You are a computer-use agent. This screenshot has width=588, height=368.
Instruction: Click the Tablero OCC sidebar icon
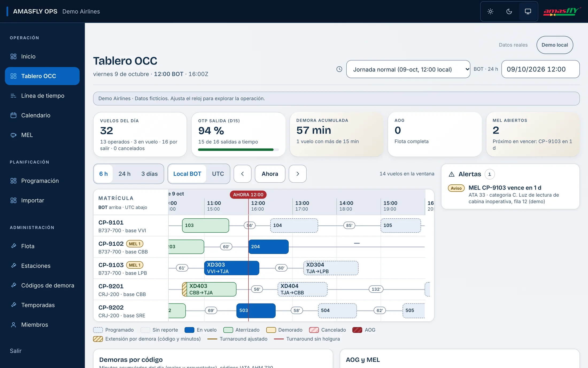[13, 76]
